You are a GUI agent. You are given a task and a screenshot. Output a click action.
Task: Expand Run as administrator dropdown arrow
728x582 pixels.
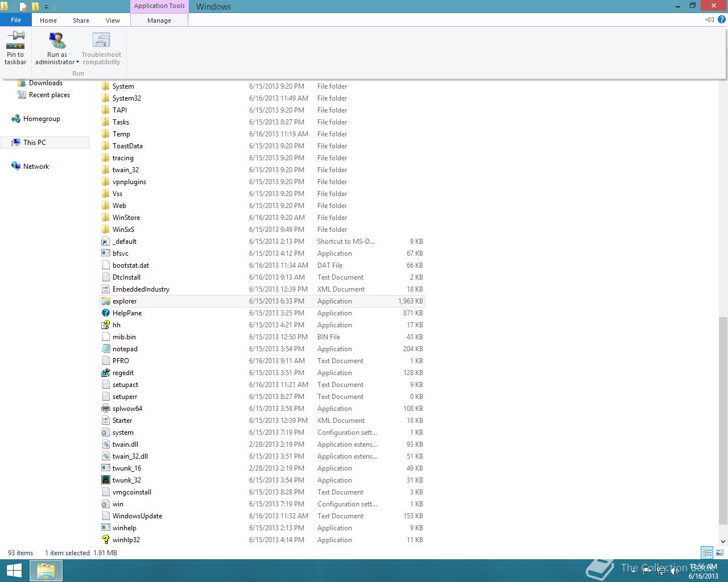tap(77, 63)
